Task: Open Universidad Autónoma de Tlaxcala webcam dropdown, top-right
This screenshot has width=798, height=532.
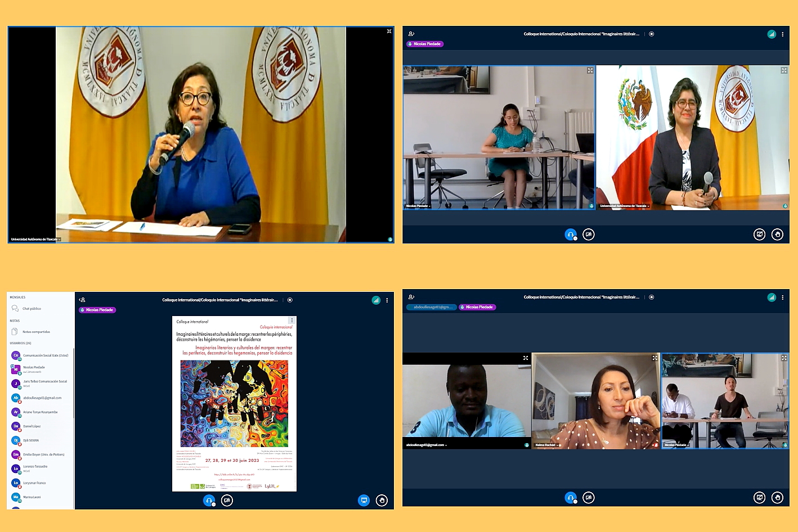Action: click(648, 206)
